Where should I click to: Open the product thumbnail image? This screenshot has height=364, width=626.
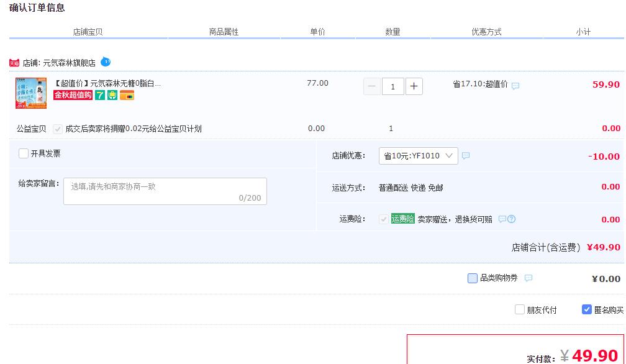[31, 93]
